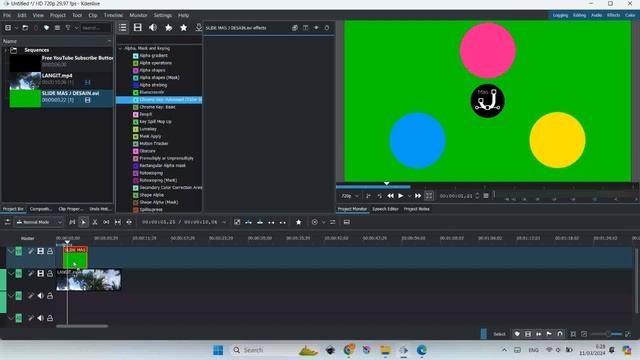Adjust the timeline zoom slider in status bar
Screen dimensions: 640x360
608,334
